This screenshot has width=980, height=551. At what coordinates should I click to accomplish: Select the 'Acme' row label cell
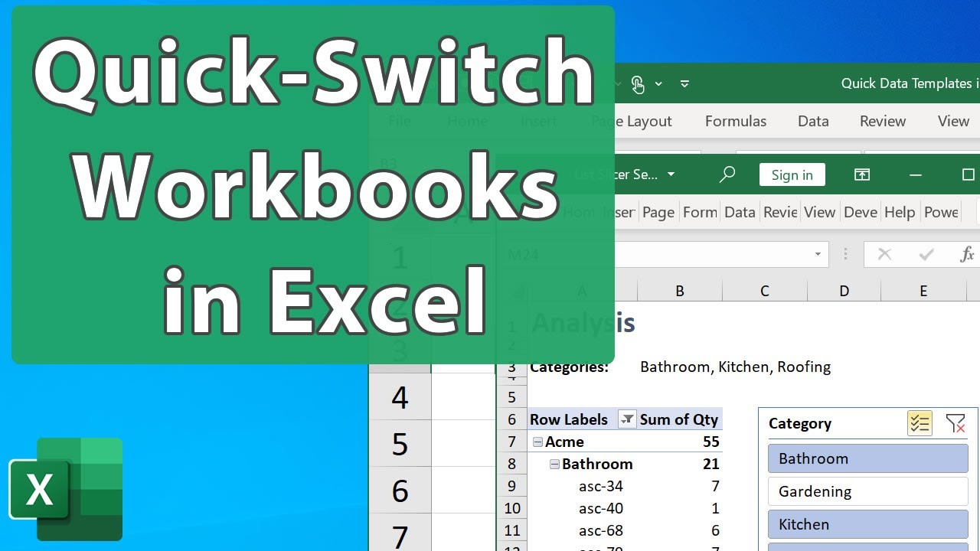coord(565,442)
